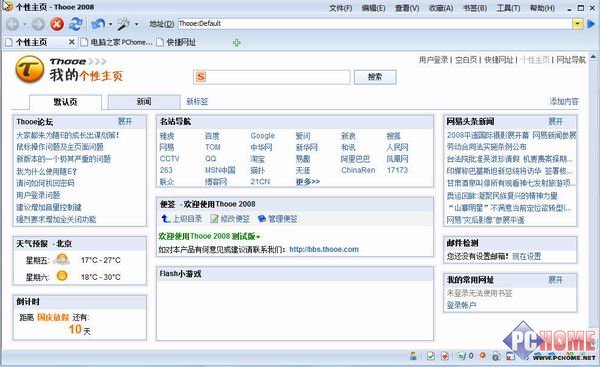
Task: Click the 新标签 add tab link
Action: coord(197,101)
